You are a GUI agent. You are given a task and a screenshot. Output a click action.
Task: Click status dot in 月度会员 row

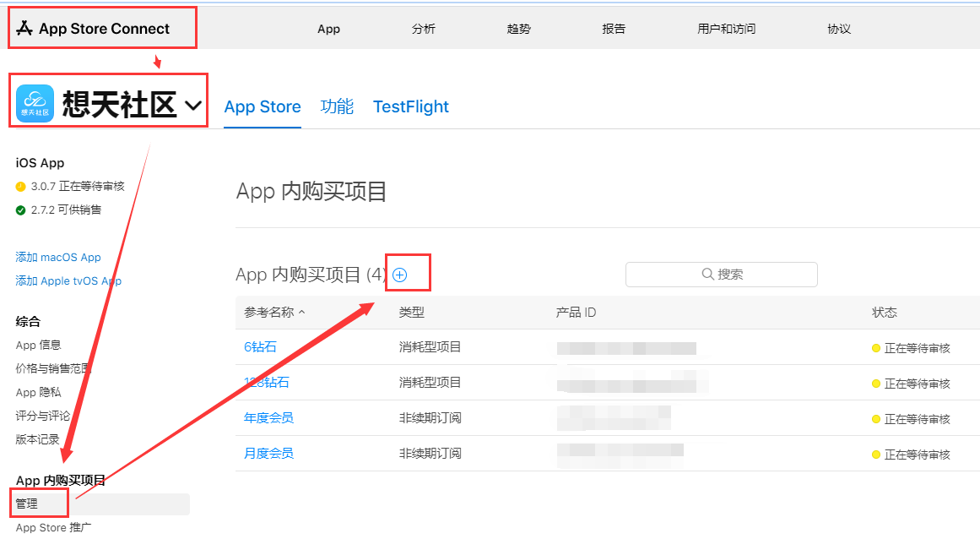coord(876,455)
